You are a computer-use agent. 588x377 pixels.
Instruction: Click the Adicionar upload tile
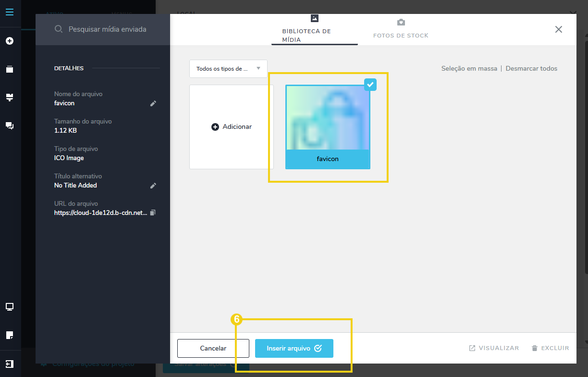(x=232, y=127)
